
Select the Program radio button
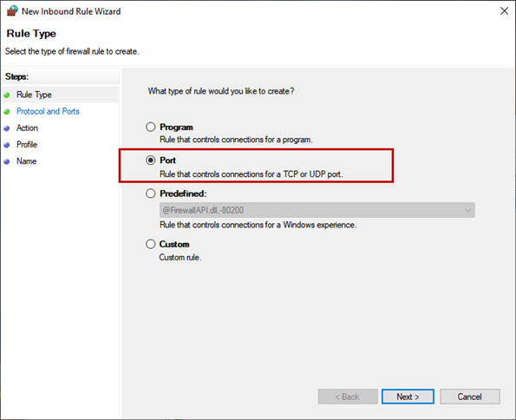coord(151,127)
